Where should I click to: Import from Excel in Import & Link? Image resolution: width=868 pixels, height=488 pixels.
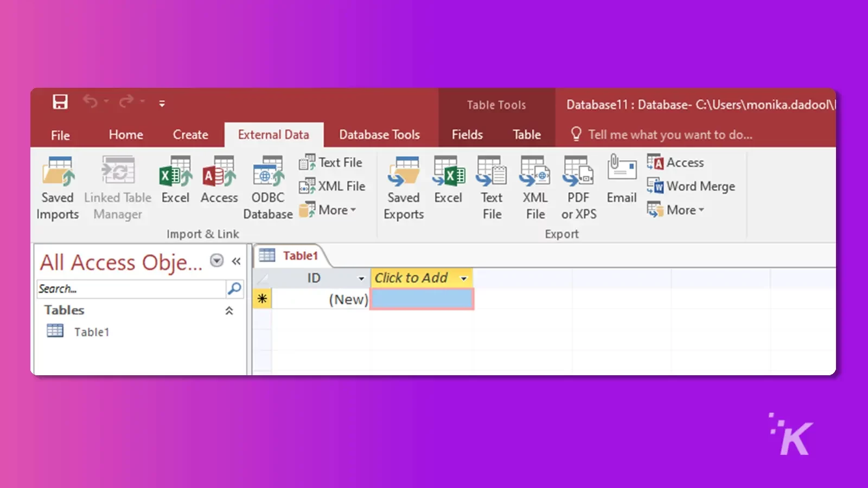coord(175,180)
